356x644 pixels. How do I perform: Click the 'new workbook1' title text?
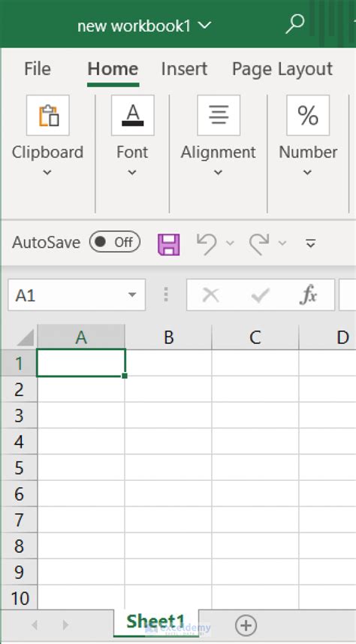(x=134, y=26)
